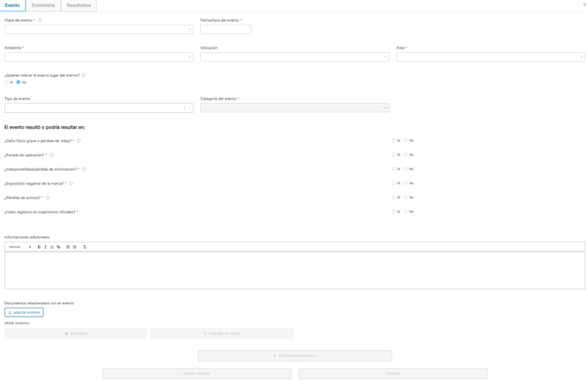The width and height of the screenshot is (588, 381).
Task: Click the bold formatting icon
Action: [39, 247]
